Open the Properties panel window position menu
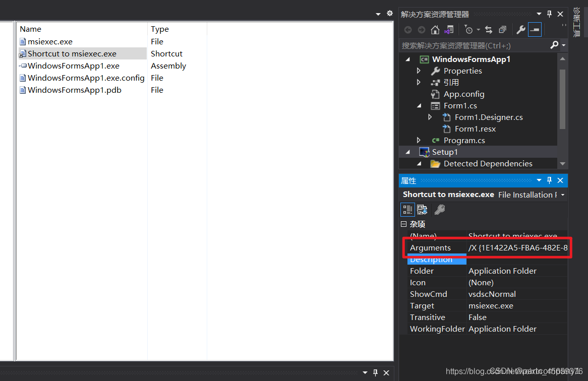The image size is (588, 381). pyautogui.click(x=539, y=180)
